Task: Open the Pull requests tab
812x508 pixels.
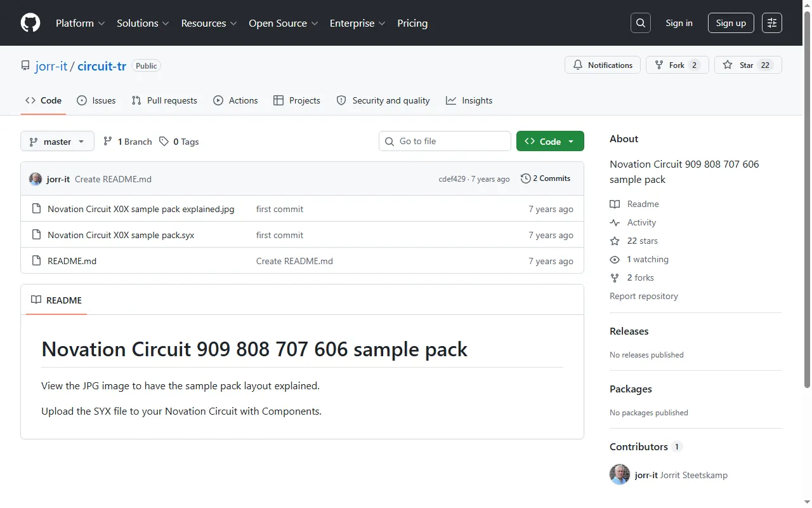Action: (x=164, y=100)
